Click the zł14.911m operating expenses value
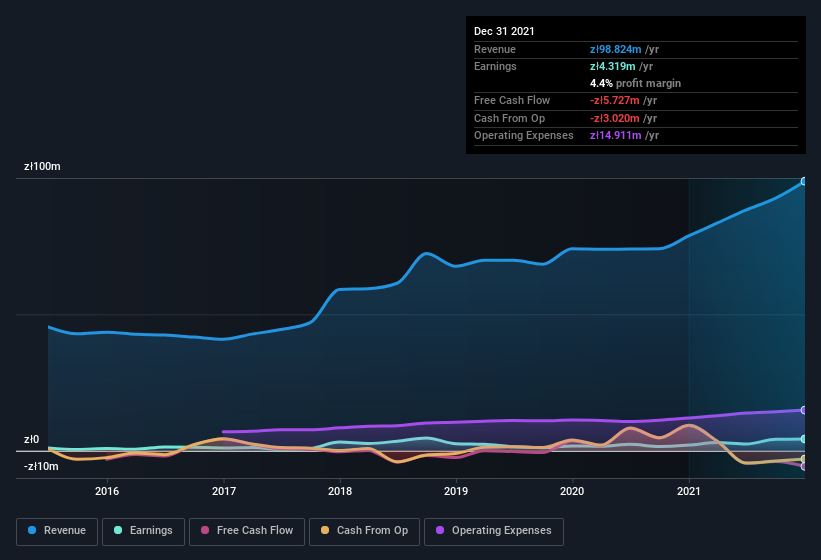Viewport: 821px width, 560px height. pyautogui.click(x=615, y=136)
